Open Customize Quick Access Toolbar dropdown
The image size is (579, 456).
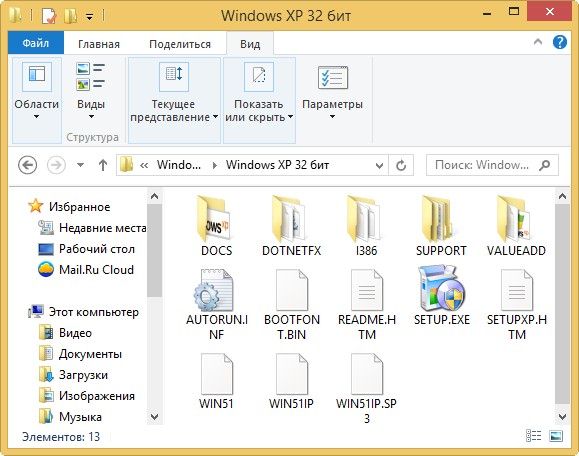89,17
